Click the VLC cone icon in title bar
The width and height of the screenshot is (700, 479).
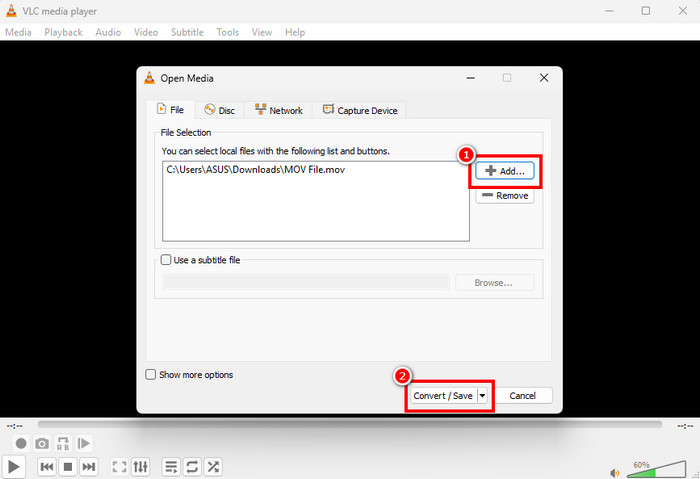pyautogui.click(x=11, y=11)
